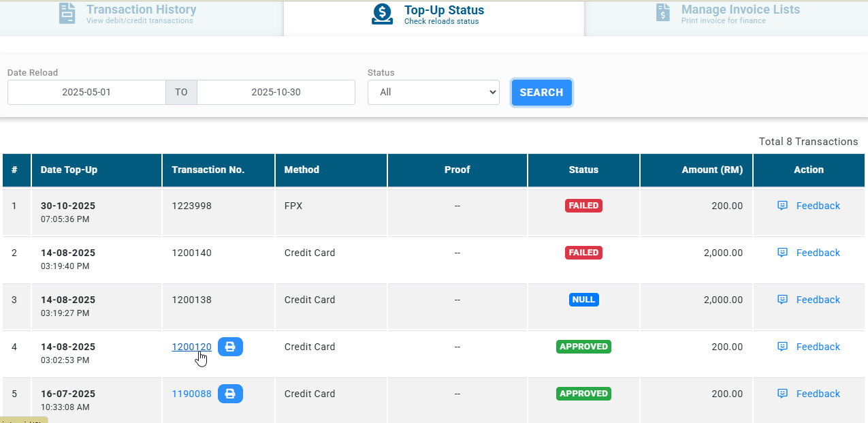Click the Manage Invoice Lists invoice icon
This screenshot has height=423, width=868.
pyautogui.click(x=662, y=13)
